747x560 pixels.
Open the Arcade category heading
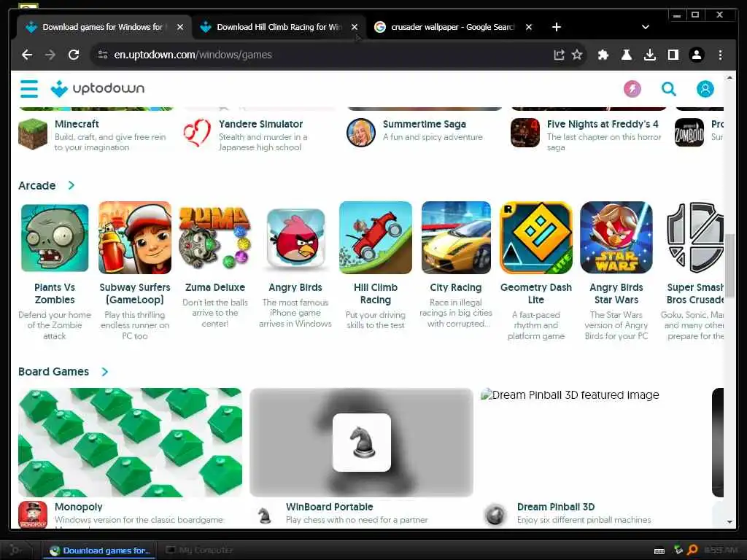click(36, 185)
